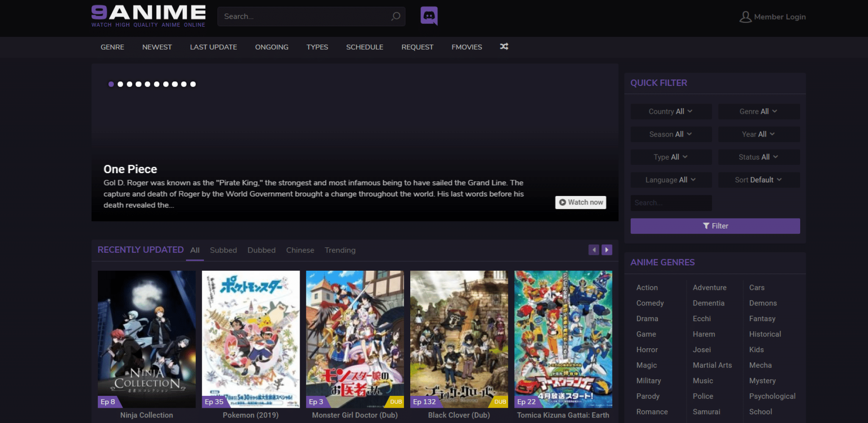Open the Pokemon (2019) poster thumbnail

251,339
